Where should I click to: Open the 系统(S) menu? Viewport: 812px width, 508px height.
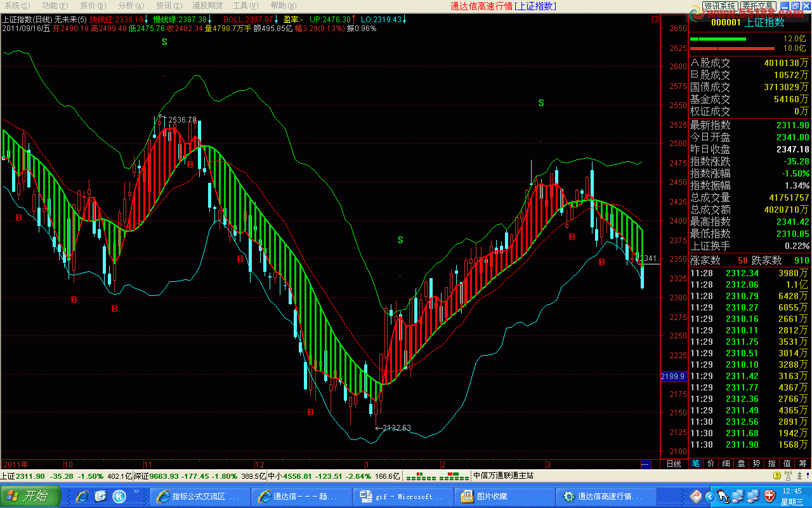tap(17, 6)
